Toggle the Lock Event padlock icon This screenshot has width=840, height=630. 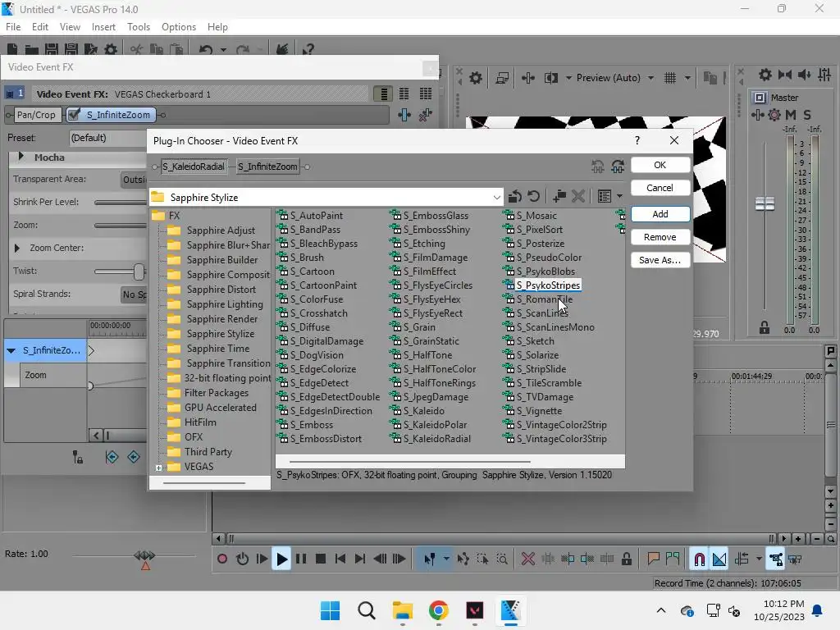point(626,559)
